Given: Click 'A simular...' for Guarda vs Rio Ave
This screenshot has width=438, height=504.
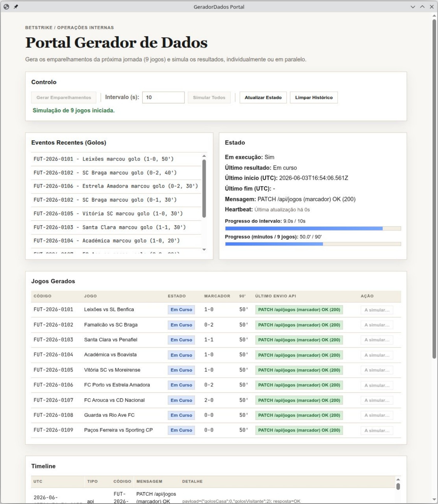Looking at the screenshot, I should point(377,415).
